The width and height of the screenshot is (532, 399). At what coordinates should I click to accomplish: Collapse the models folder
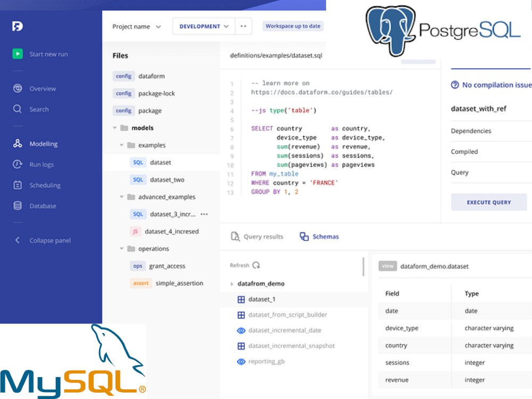tap(115, 128)
